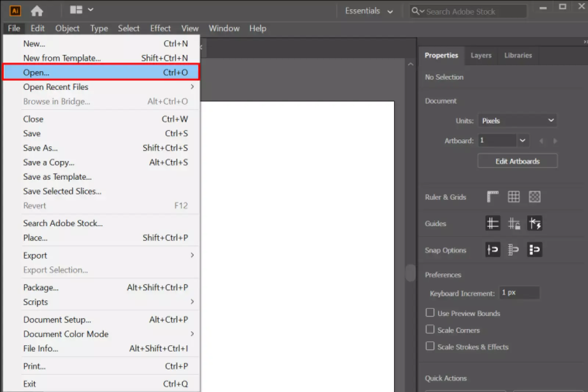
Task: Click the scroll-up arrow above canvas scrollbar
Action: click(410, 64)
